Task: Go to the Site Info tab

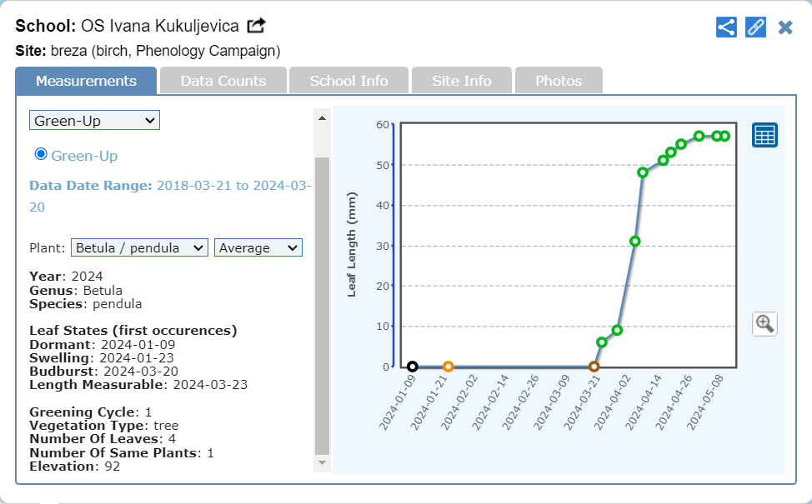Action: pos(461,81)
